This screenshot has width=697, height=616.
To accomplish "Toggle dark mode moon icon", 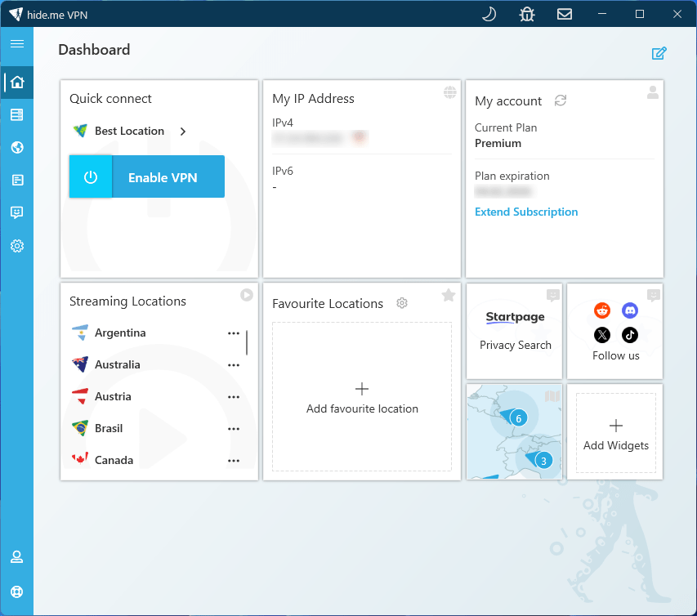I will click(x=489, y=14).
